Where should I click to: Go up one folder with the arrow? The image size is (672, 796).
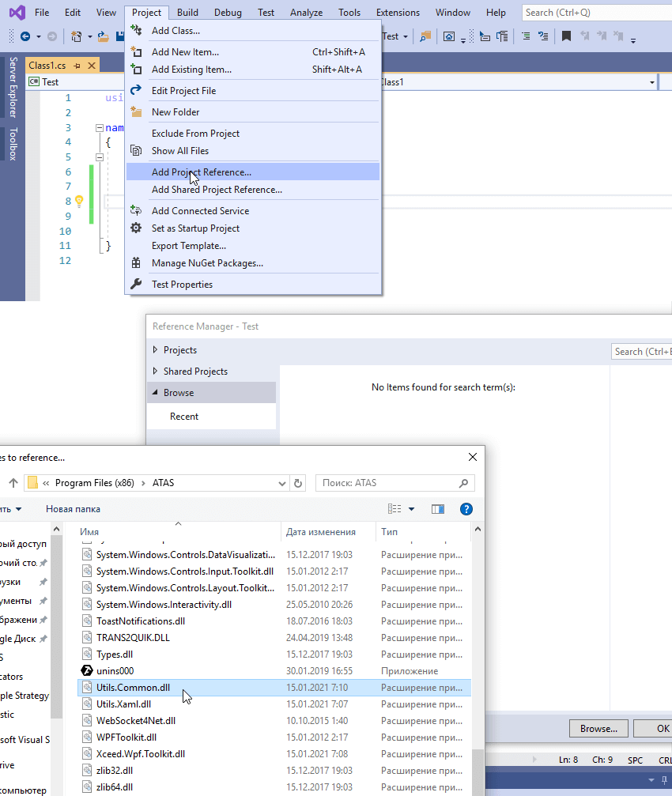[13, 483]
